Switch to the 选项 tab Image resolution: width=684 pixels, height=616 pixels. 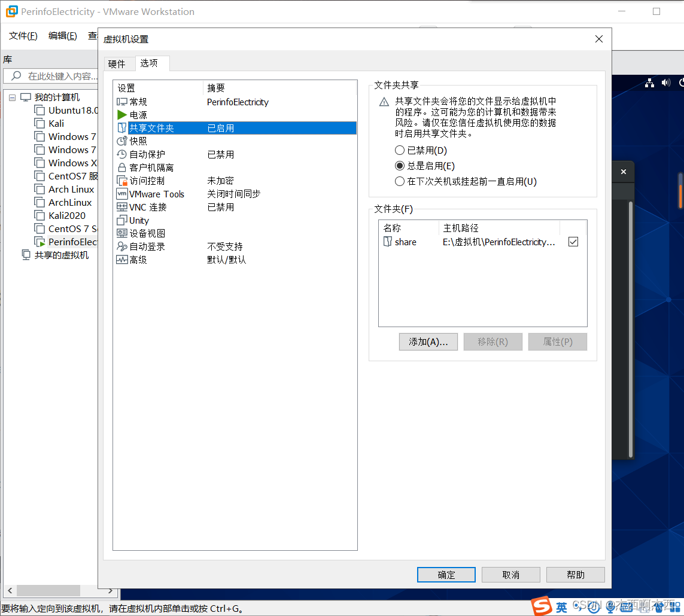149,63
